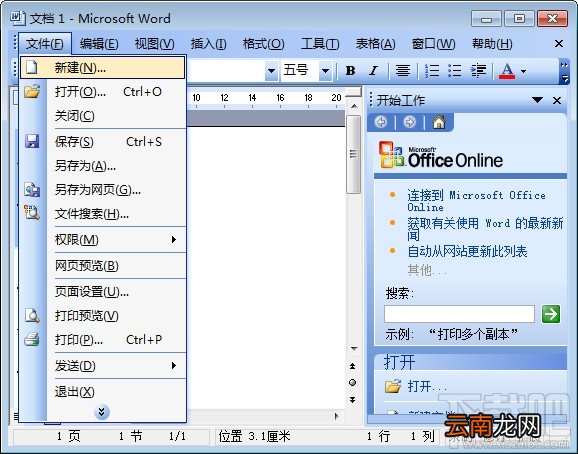Open font color dropdown arrow

click(523, 71)
